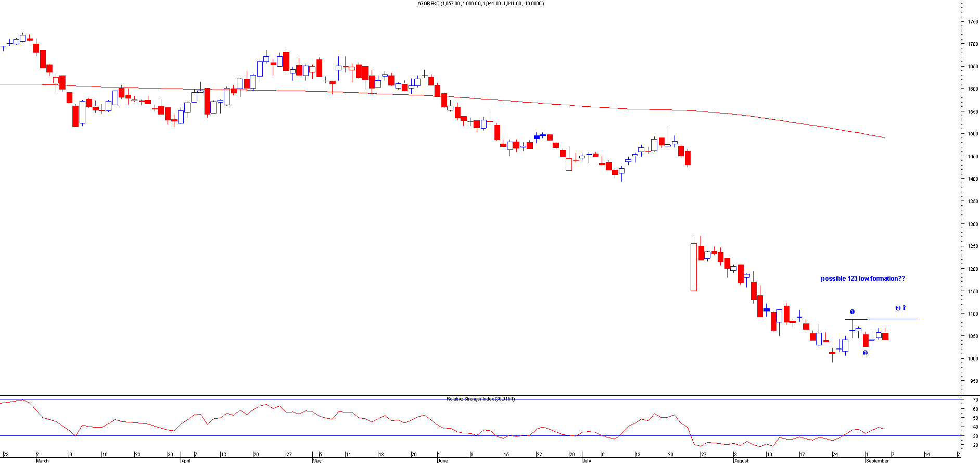The height and width of the screenshot is (463, 980).
Task: Click the RSI 30 level axis label
Action: click(975, 436)
